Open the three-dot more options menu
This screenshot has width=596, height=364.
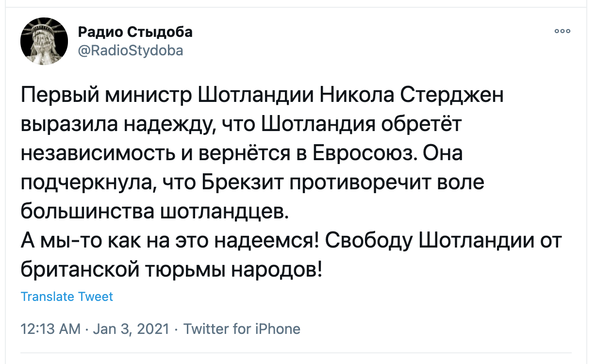[563, 32]
